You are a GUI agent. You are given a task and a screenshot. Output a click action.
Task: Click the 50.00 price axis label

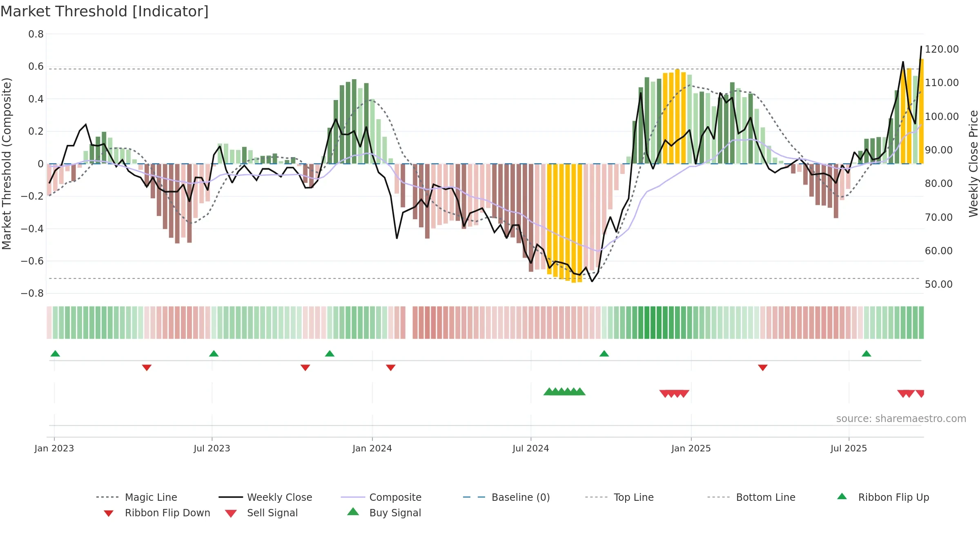[x=938, y=284]
